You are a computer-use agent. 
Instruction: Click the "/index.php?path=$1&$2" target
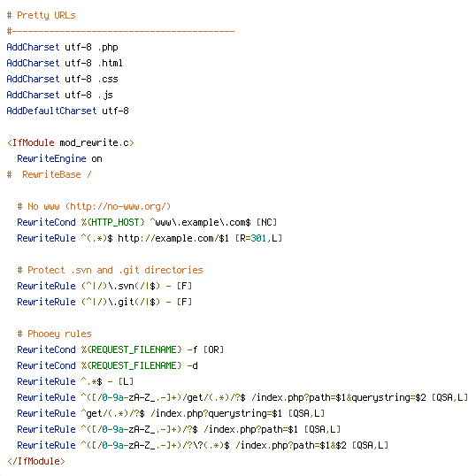(291, 445)
